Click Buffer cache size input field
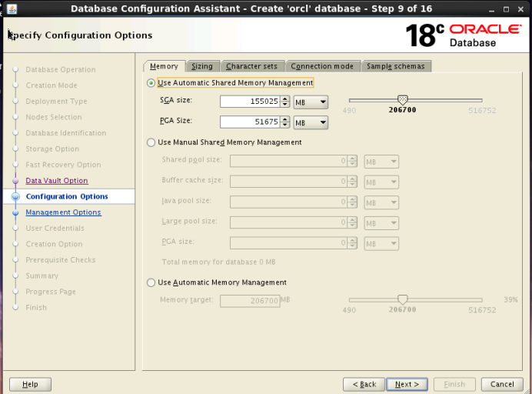Screen dimensions: 532x394 [289, 182]
